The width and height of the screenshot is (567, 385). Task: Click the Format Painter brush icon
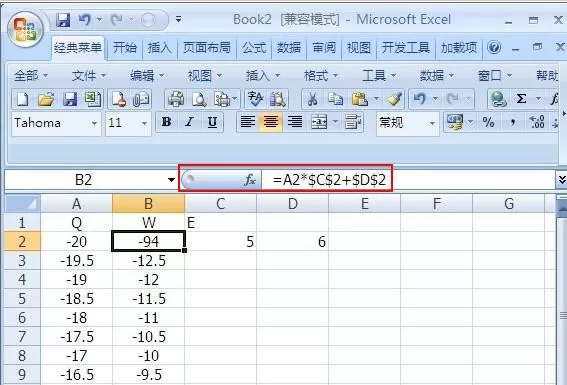(x=395, y=99)
